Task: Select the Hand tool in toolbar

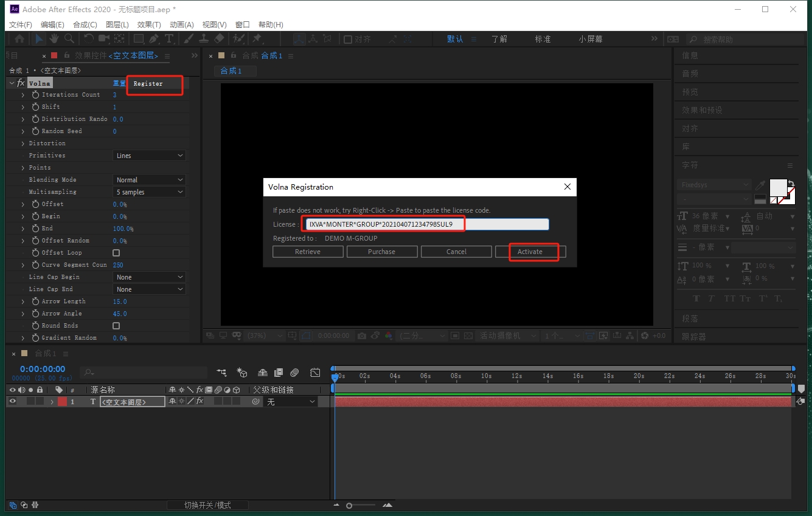Action: tap(54, 39)
